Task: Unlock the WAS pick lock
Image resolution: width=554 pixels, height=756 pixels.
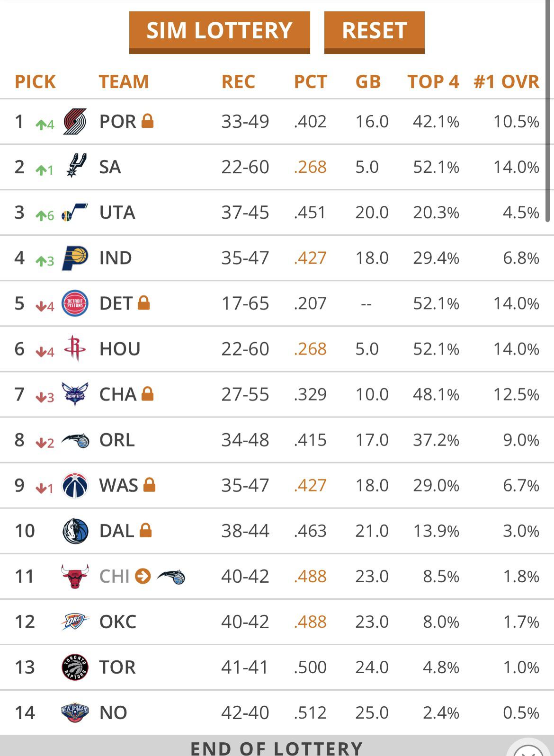Action: point(149,484)
